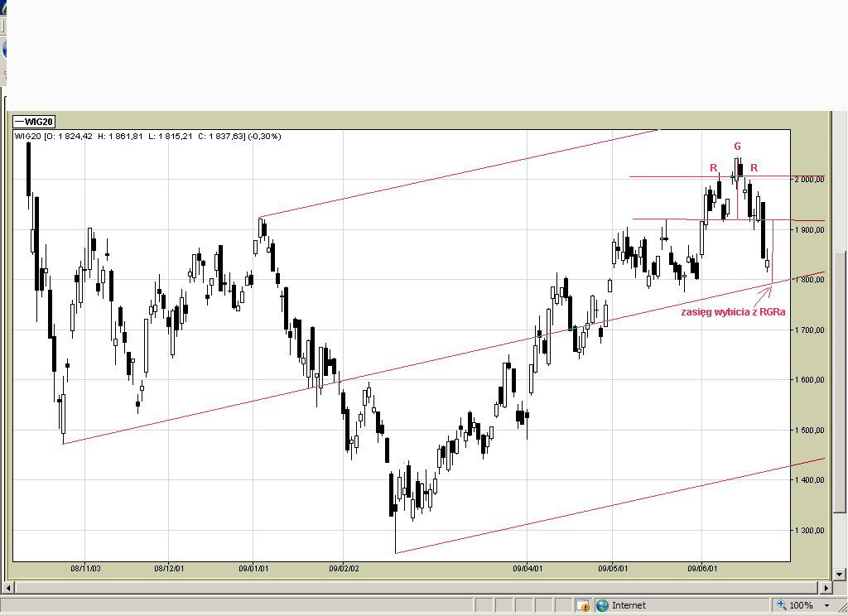The width and height of the screenshot is (848, 616).
Task: Open the 100% zoom level dropdown arrow
Action: click(826, 606)
